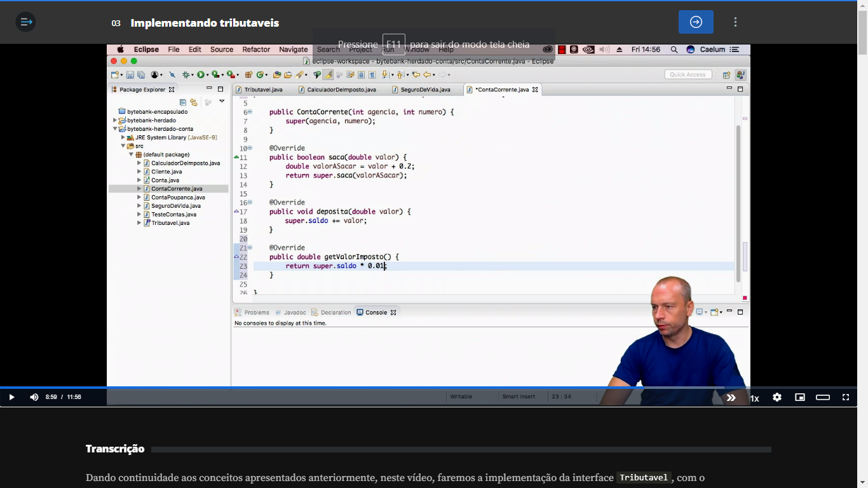Click the Open Type icon

point(276,75)
